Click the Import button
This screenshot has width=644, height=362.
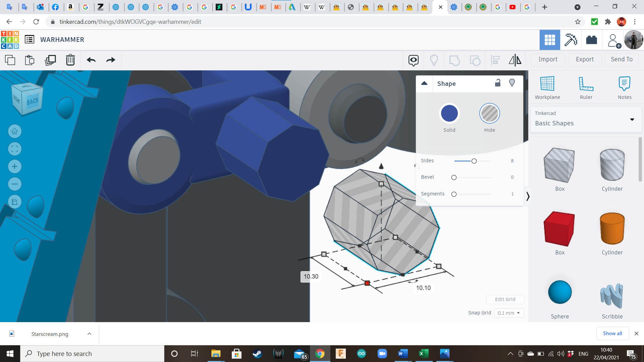point(548,59)
